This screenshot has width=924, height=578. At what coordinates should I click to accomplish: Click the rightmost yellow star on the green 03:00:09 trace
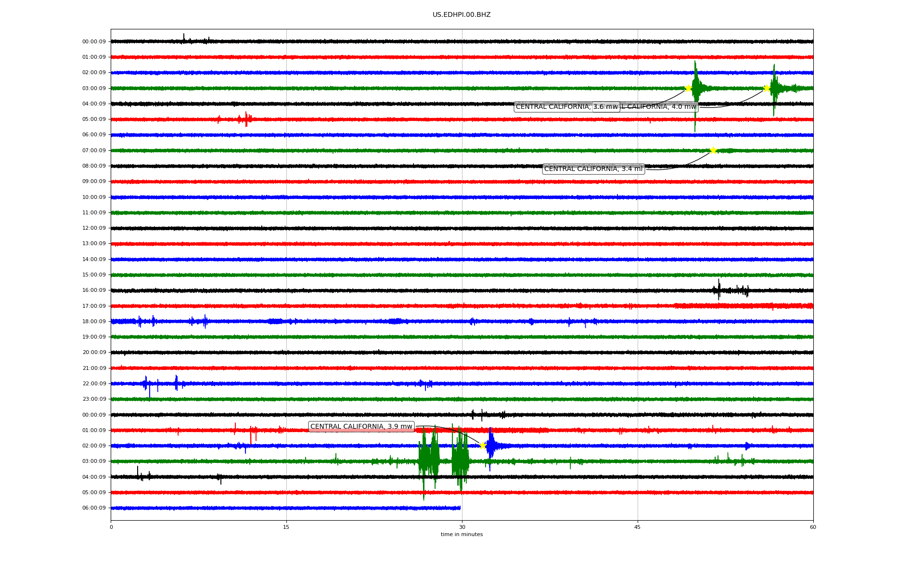coord(767,88)
